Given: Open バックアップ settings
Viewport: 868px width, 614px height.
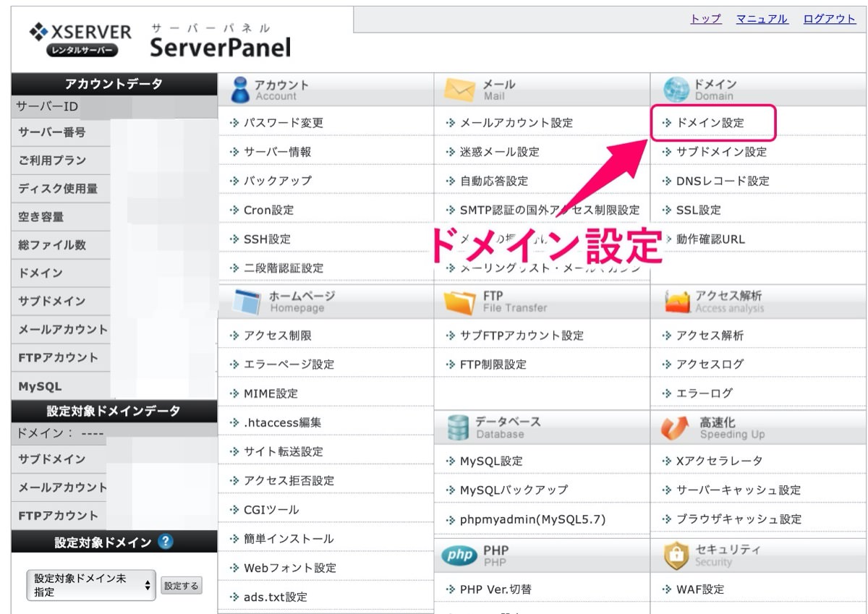Looking at the screenshot, I should pos(277,181).
